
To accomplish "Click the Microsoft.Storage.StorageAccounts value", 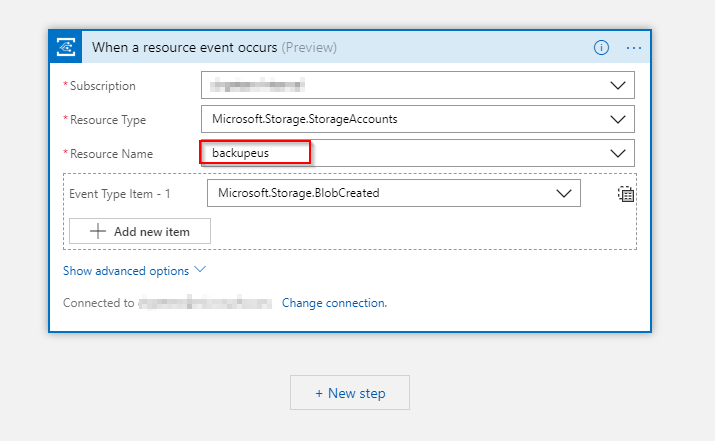I will (x=305, y=119).
